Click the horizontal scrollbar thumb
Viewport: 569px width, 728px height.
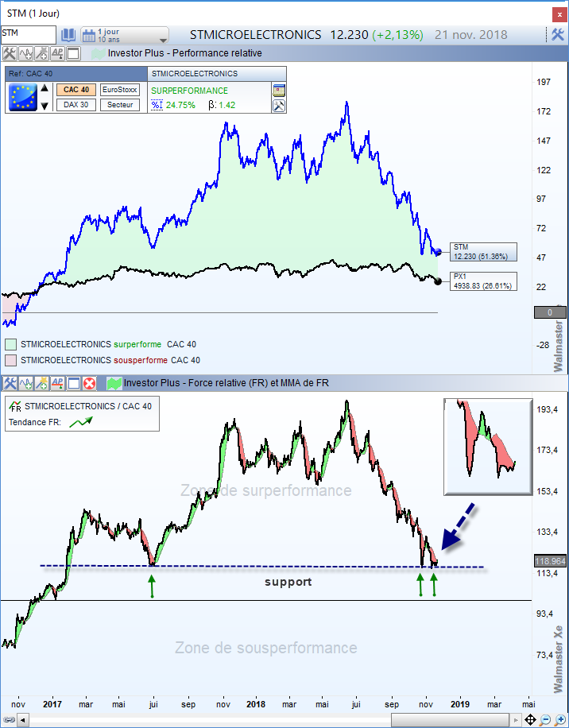tap(451, 721)
